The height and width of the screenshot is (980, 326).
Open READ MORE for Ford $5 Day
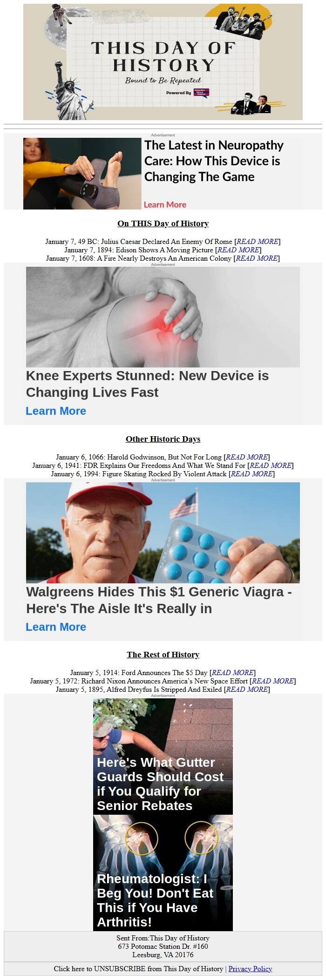tap(233, 673)
